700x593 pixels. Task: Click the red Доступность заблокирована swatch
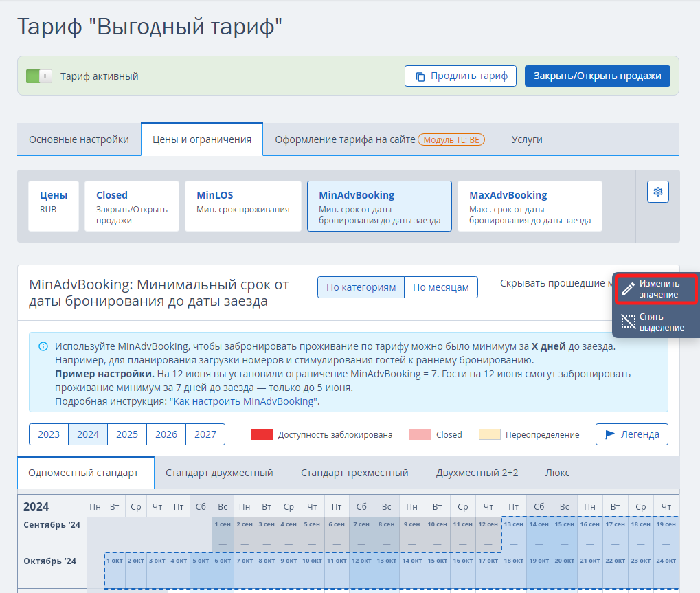pos(262,434)
